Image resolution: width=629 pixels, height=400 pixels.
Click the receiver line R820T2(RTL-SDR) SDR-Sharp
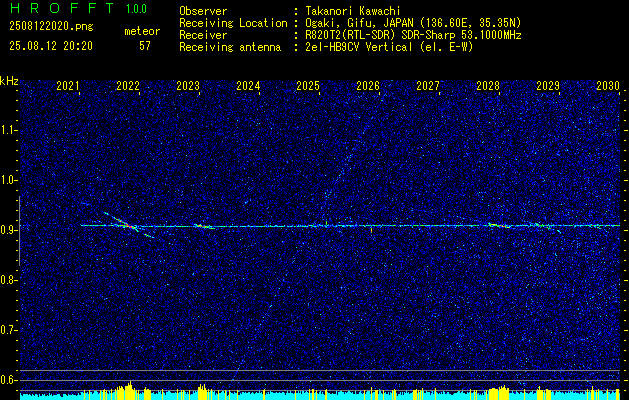coord(382,35)
